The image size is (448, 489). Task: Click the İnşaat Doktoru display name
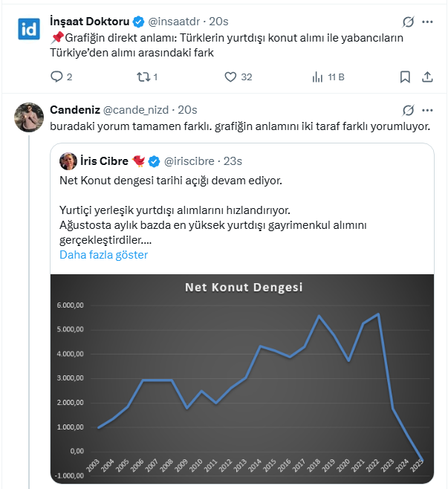91,22
